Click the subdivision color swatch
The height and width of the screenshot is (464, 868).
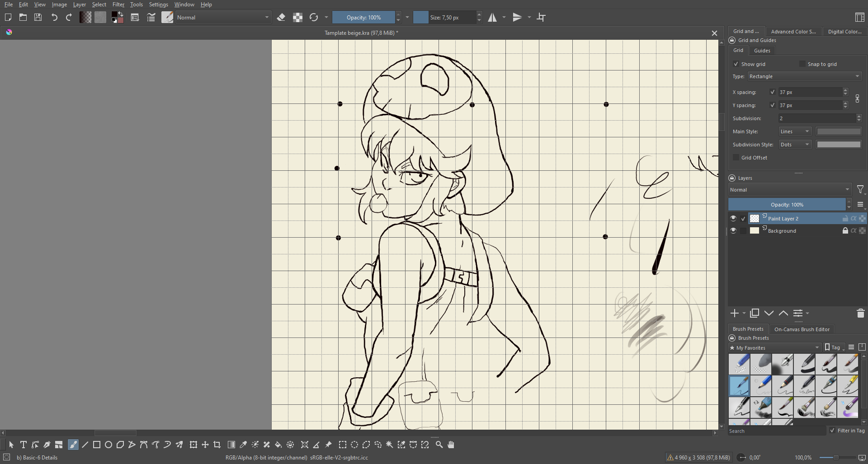pos(839,145)
